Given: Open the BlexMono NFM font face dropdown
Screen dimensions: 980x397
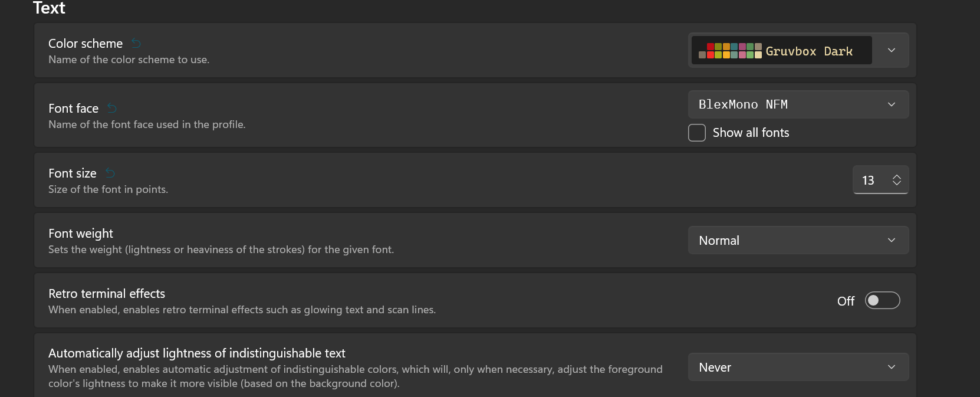Looking at the screenshot, I should [798, 104].
